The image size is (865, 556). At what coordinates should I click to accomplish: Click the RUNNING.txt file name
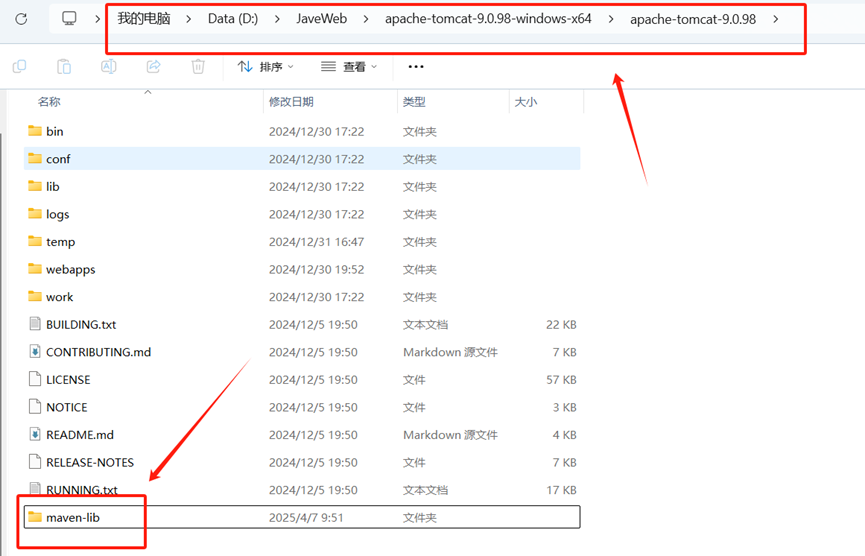point(82,490)
